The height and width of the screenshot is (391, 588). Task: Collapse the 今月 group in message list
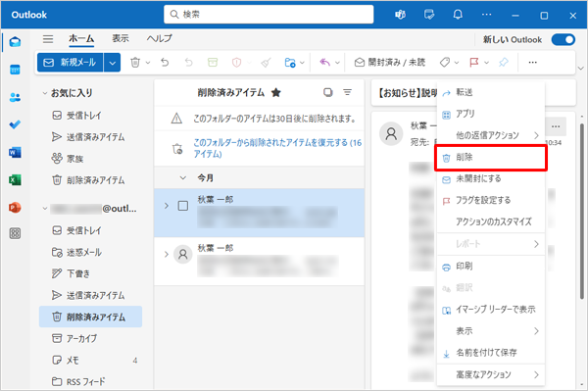[183, 178]
